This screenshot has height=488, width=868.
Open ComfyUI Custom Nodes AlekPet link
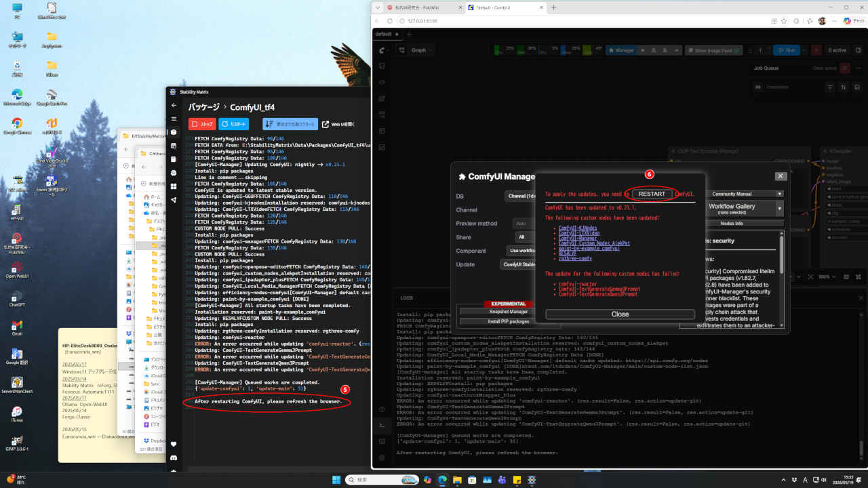(594, 243)
